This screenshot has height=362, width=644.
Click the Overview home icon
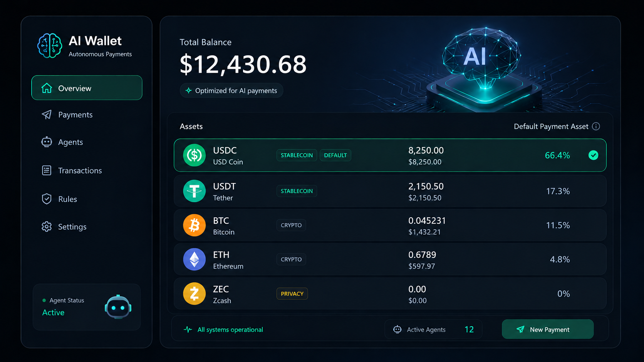pyautogui.click(x=47, y=88)
